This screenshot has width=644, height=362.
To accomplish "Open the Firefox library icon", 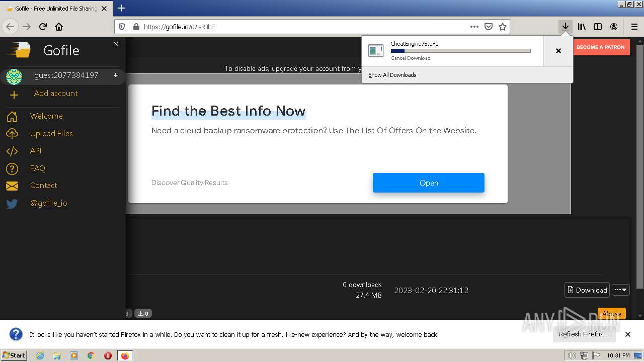I will 582,27.
